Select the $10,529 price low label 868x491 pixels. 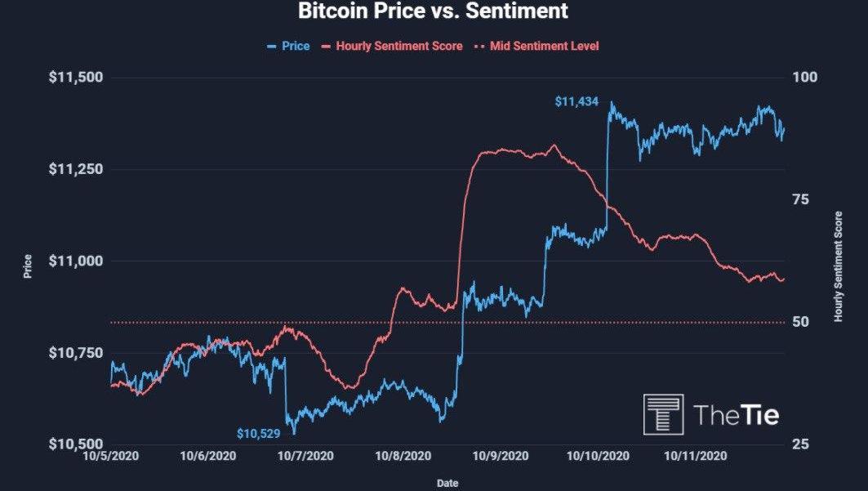(x=259, y=434)
